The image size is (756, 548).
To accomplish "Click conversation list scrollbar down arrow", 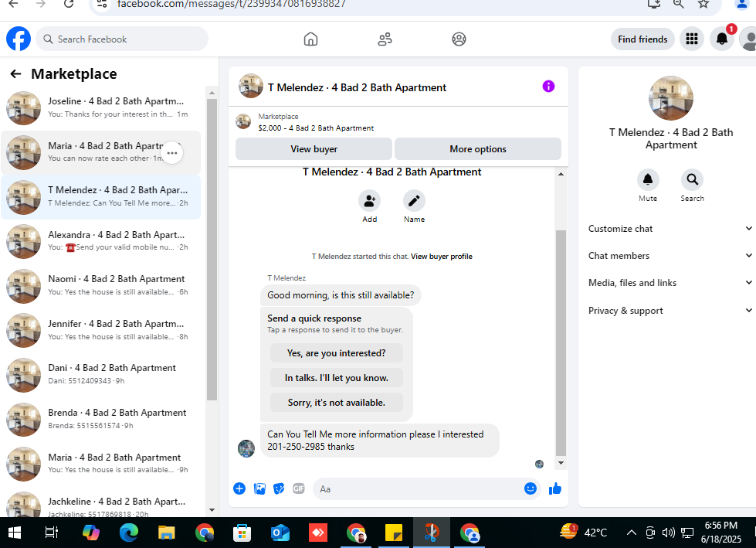I will click(x=212, y=510).
